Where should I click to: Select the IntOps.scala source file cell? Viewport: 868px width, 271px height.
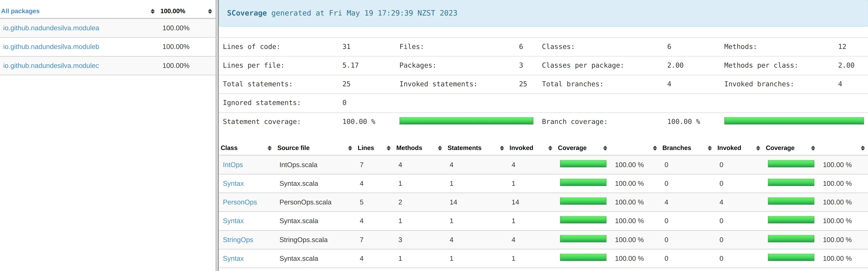coord(298,165)
